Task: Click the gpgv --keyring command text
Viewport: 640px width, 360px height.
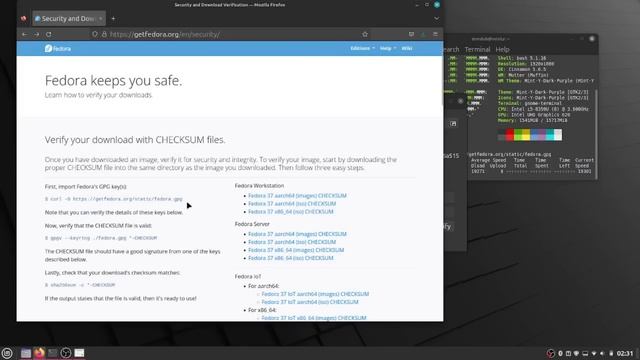Action: (x=101, y=238)
